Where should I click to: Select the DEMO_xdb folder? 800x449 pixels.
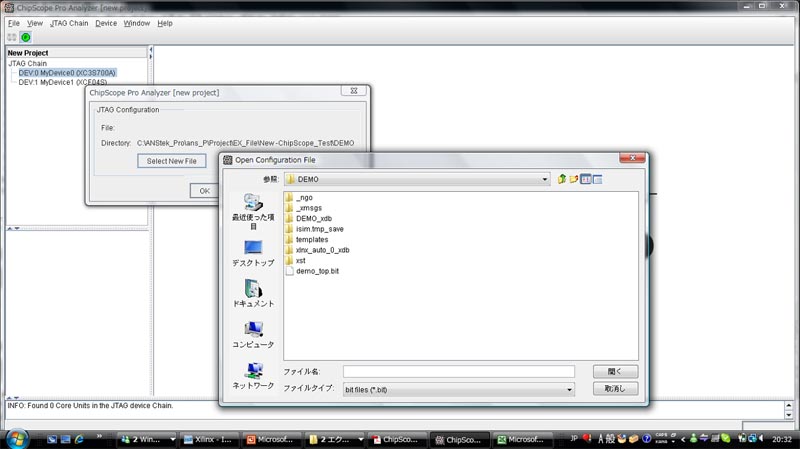309,218
